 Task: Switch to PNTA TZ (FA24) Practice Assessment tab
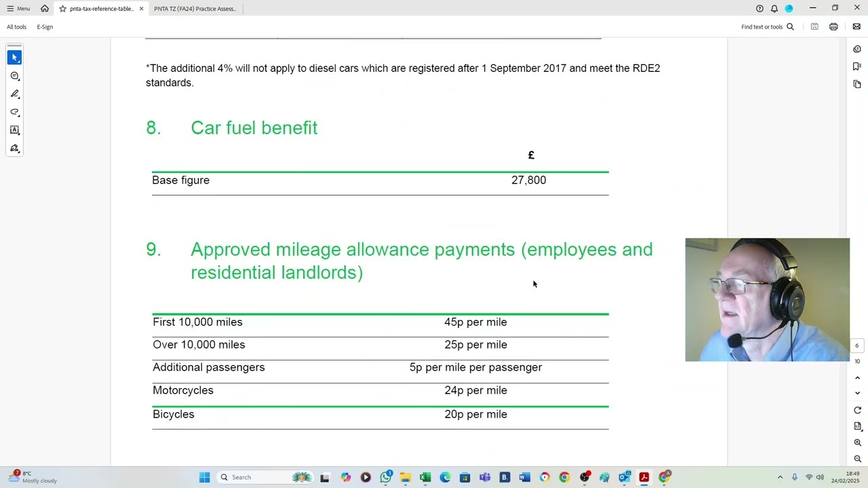[195, 9]
